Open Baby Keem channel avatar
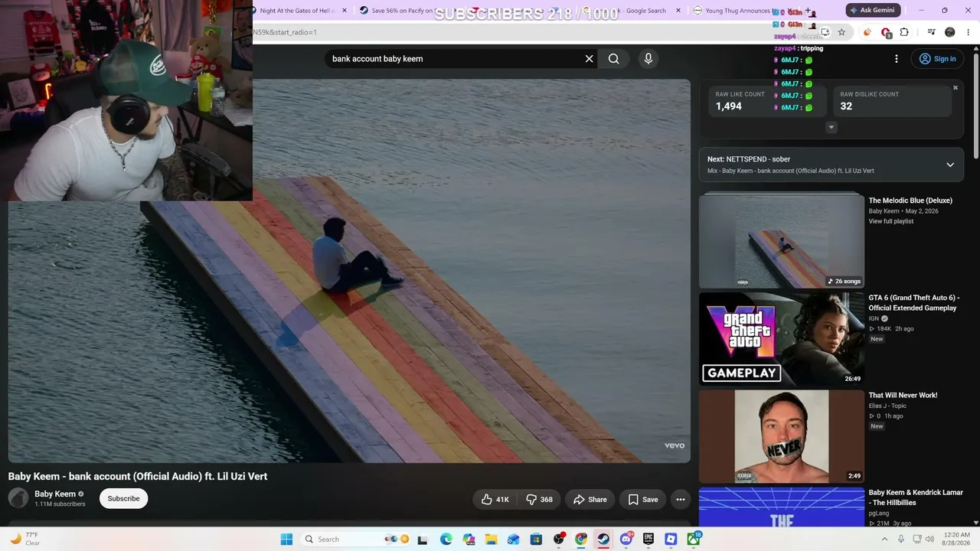980x551 pixels. [x=18, y=498]
